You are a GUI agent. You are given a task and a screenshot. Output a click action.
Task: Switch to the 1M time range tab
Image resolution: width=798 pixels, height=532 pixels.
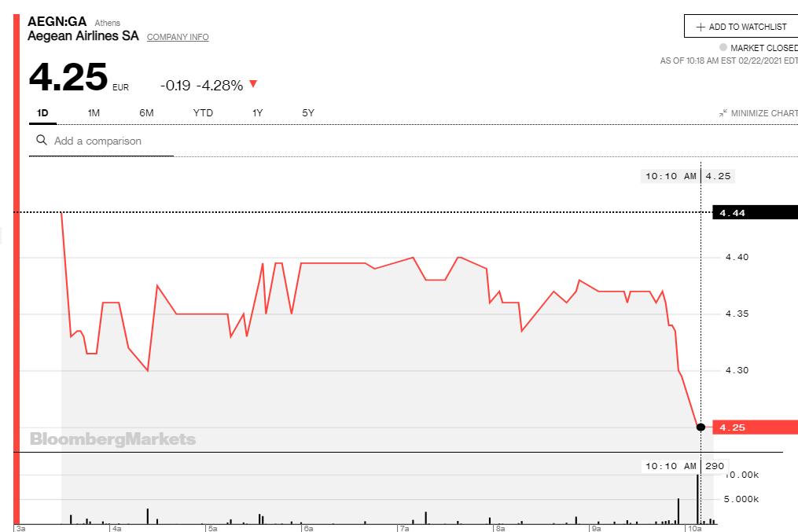click(94, 113)
